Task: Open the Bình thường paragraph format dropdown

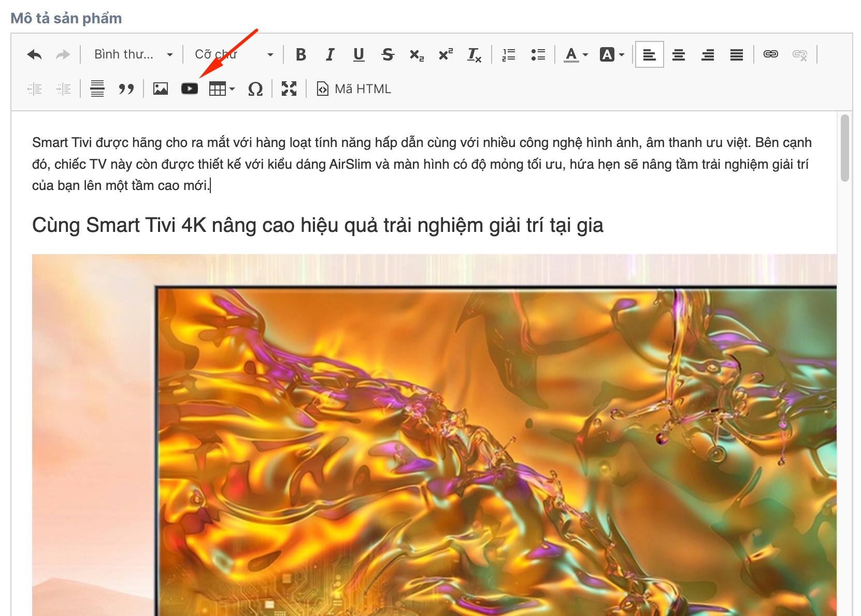Action: pyautogui.click(x=133, y=54)
